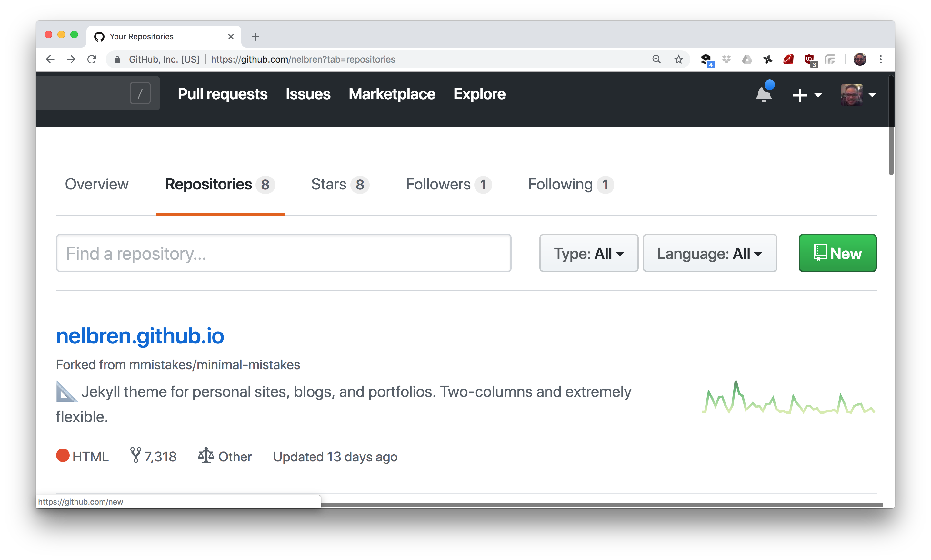Screen dimensions: 931x560
Task: Switch to the Stars tab
Action: pyautogui.click(x=340, y=184)
